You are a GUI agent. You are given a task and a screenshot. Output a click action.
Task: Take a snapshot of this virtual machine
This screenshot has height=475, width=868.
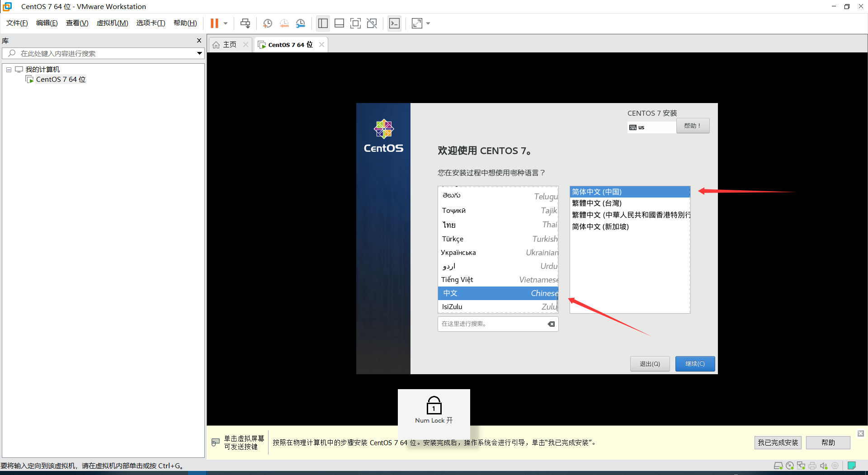point(268,23)
